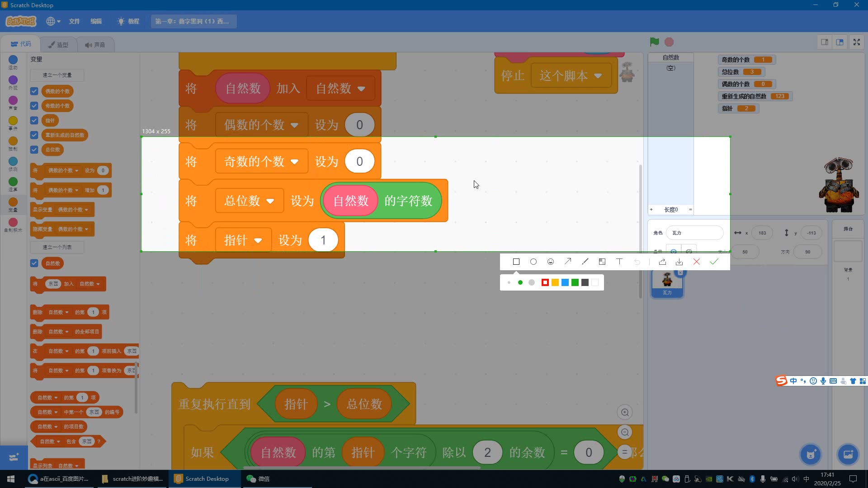This screenshot has width=868, height=488.
Task: Open 自然数 dropdown in palette add block
Action: pyautogui.click(x=90, y=284)
